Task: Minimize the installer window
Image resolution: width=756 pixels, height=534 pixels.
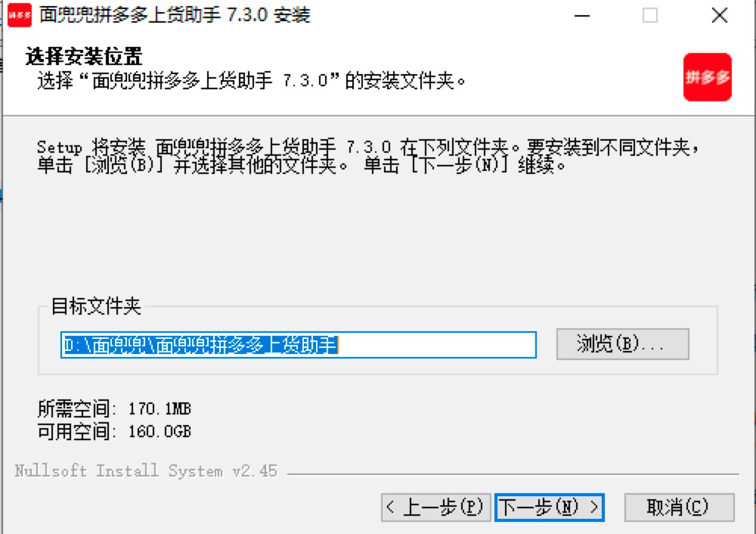Action: [x=582, y=15]
